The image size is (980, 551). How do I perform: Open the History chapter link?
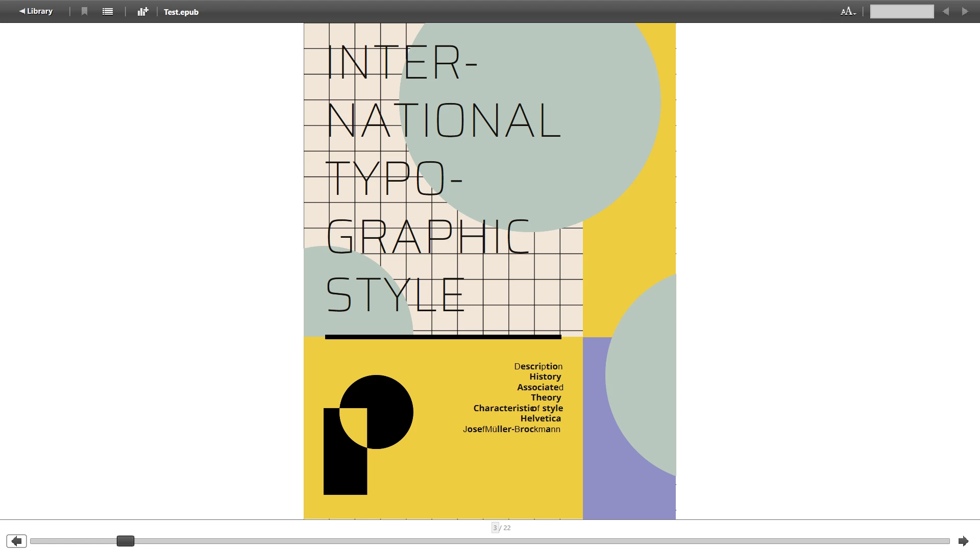click(x=545, y=377)
